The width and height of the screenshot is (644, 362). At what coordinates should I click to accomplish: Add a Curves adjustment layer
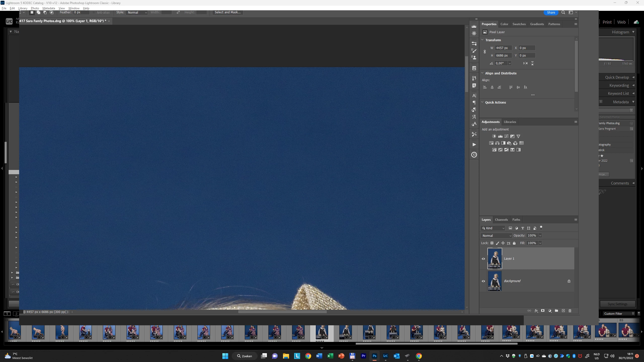point(506,136)
